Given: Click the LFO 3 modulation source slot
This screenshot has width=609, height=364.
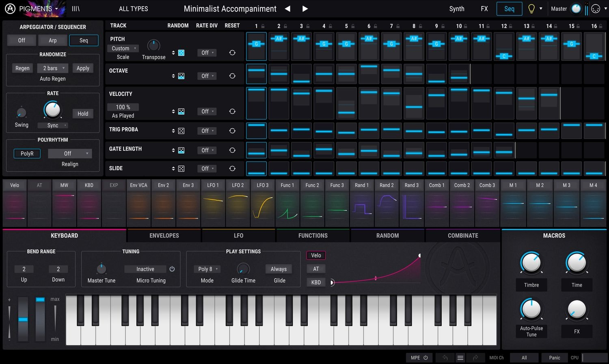Looking at the screenshot, I should pos(263,203).
